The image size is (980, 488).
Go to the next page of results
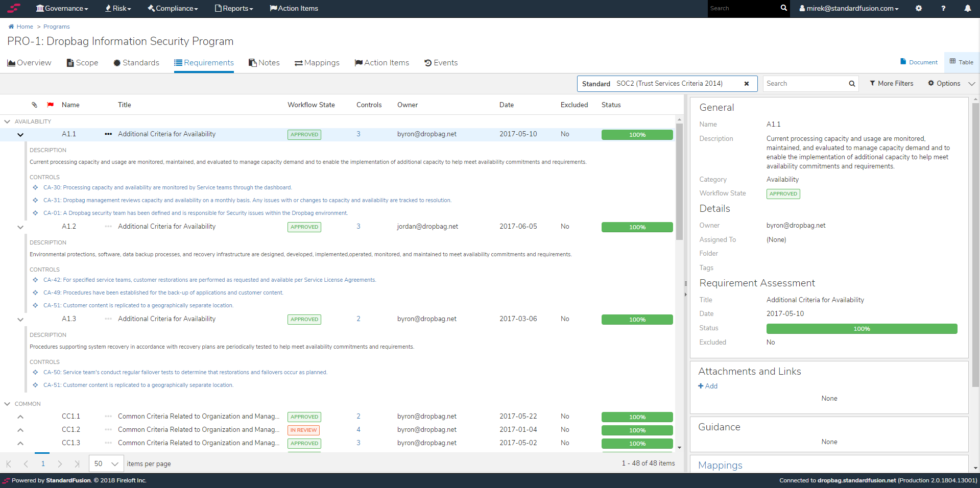click(x=60, y=464)
